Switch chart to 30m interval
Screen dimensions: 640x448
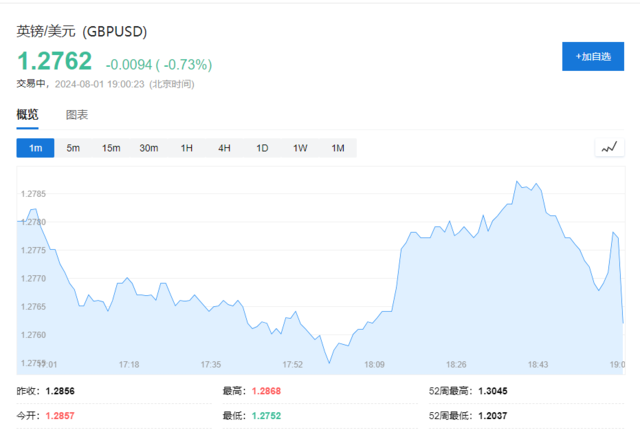tap(148, 148)
